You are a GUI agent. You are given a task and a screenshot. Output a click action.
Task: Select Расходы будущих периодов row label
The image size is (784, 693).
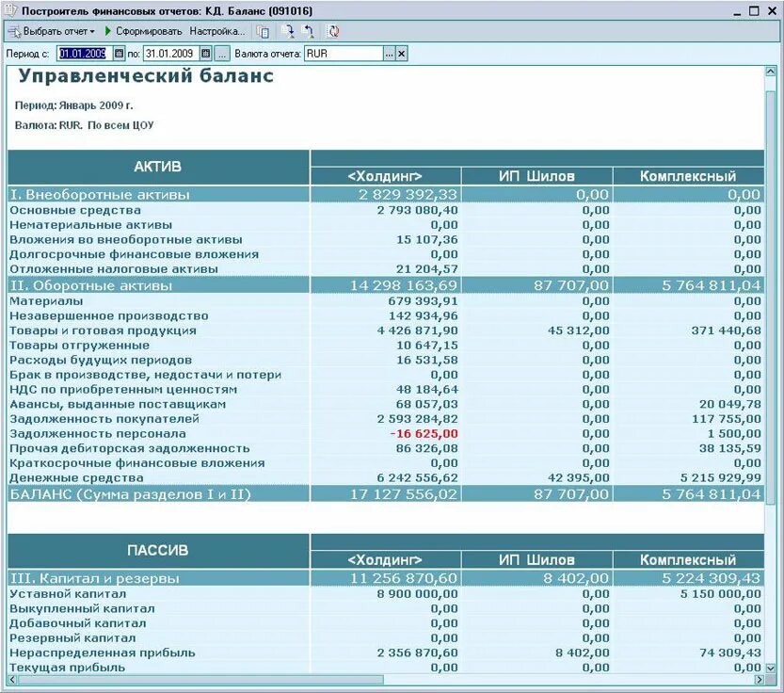click(x=101, y=361)
